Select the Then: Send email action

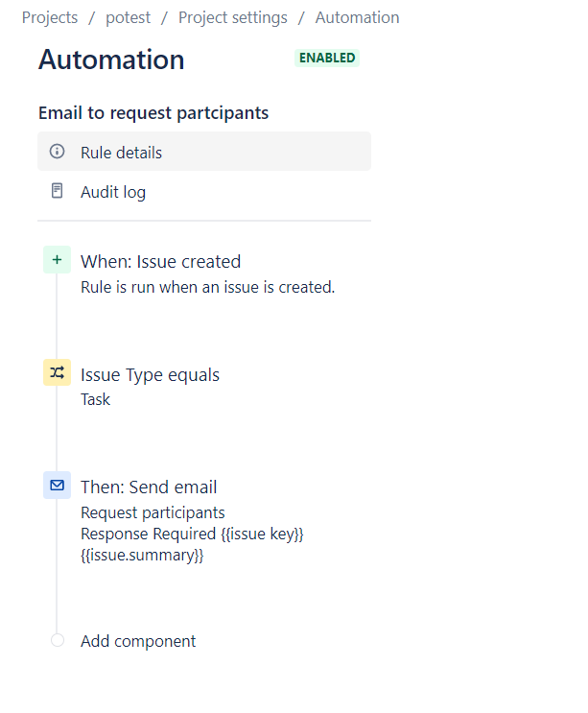149,487
